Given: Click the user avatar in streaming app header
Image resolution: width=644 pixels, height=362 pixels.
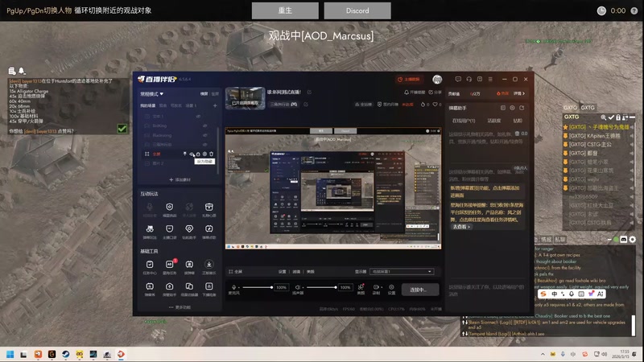Looking at the screenshot, I should click(437, 79).
